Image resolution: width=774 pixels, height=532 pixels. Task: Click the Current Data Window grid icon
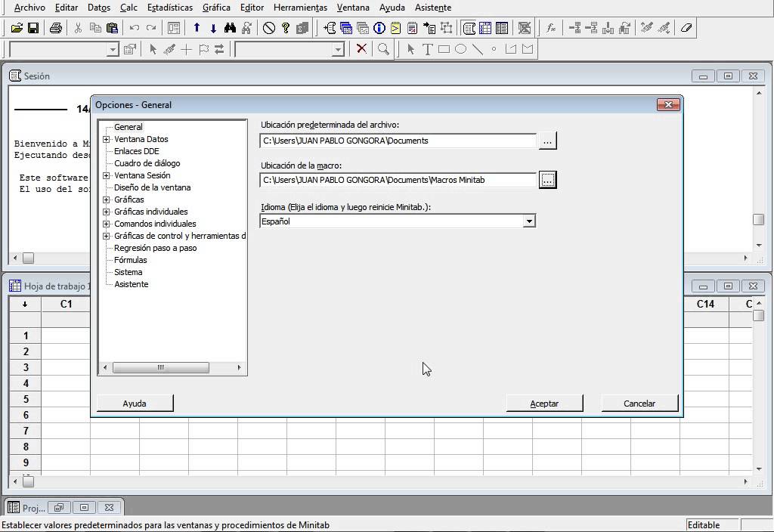(x=486, y=28)
